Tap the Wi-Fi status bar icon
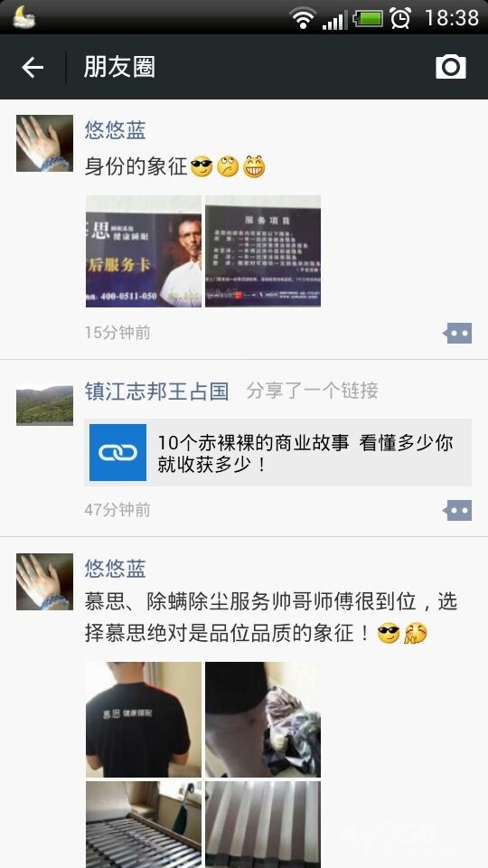 [302, 18]
